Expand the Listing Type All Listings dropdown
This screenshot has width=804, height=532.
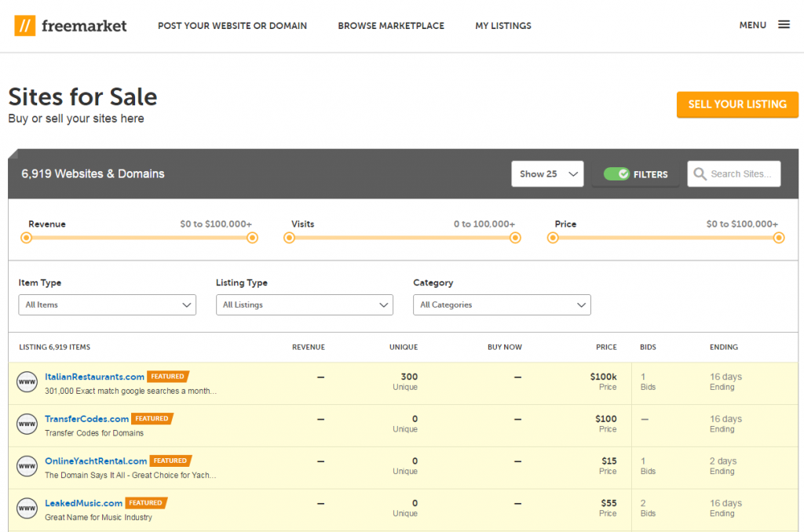point(305,305)
